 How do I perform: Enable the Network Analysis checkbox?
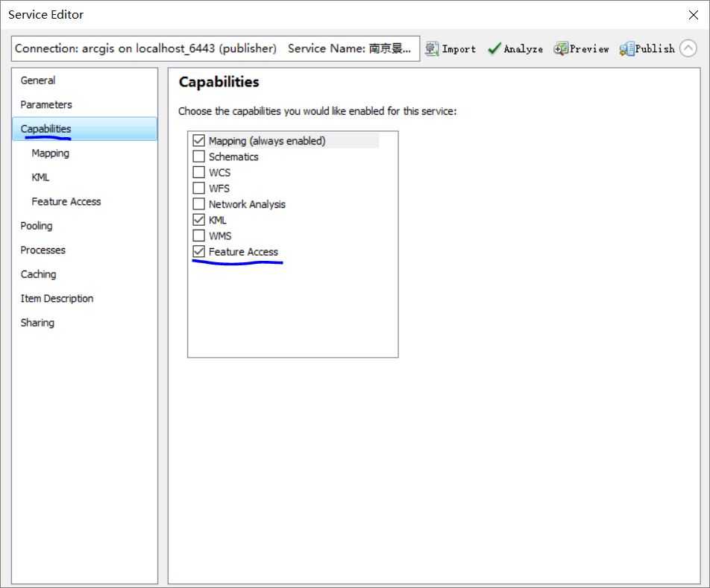[x=199, y=204]
